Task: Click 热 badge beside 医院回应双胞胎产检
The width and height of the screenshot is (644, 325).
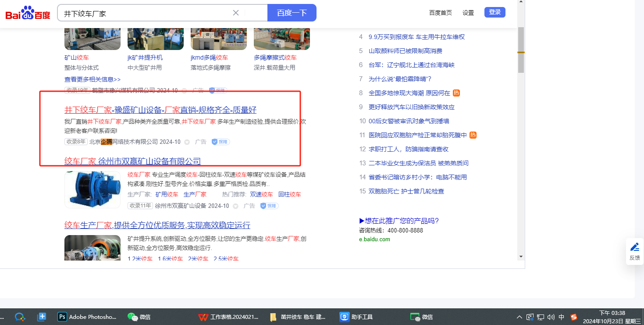Action: point(473,135)
